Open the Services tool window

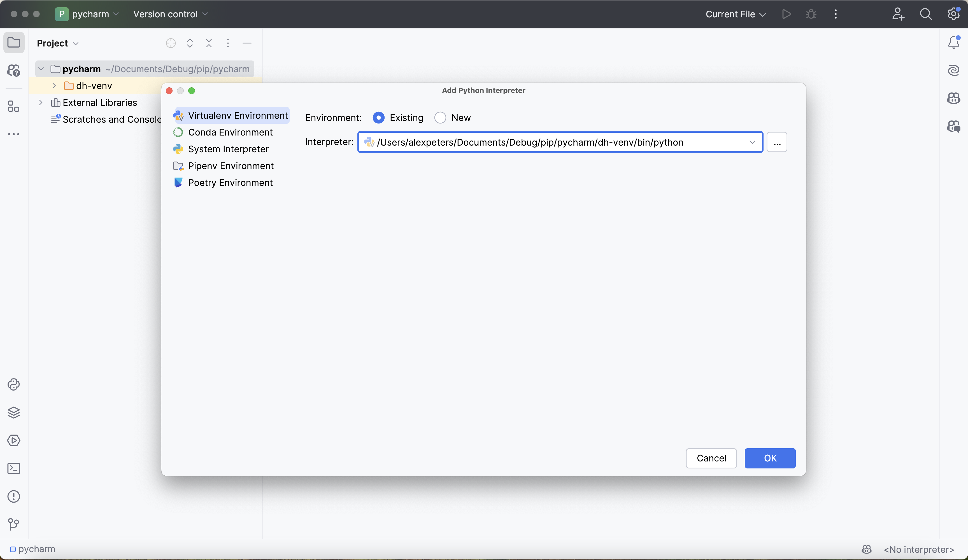click(13, 440)
